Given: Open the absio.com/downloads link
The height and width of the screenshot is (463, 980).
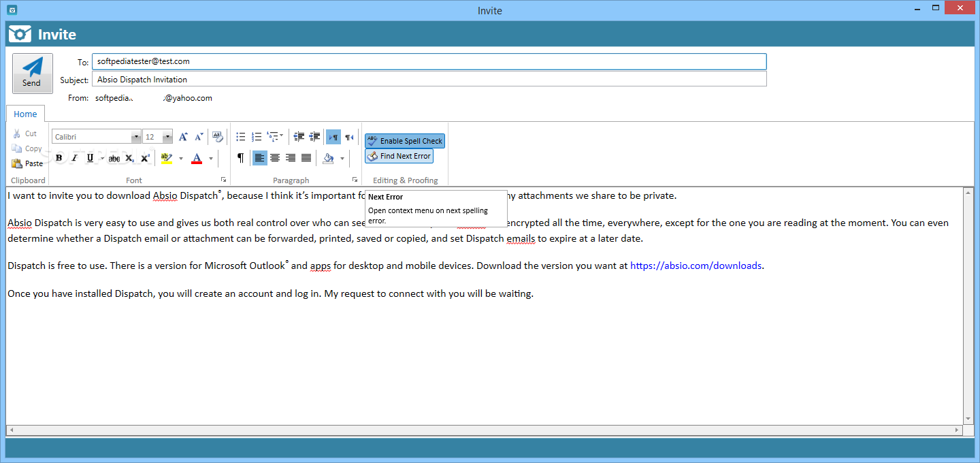Looking at the screenshot, I should coord(696,266).
